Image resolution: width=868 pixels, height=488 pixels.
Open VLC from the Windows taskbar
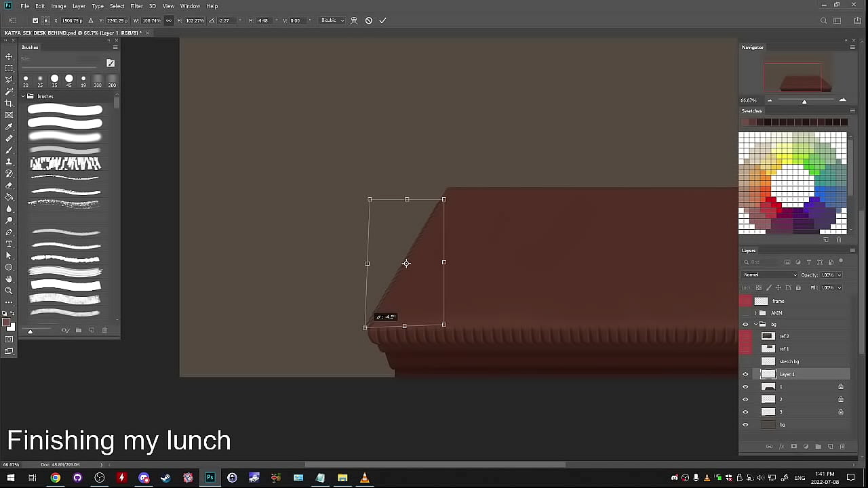pyautogui.click(x=364, y=478)
